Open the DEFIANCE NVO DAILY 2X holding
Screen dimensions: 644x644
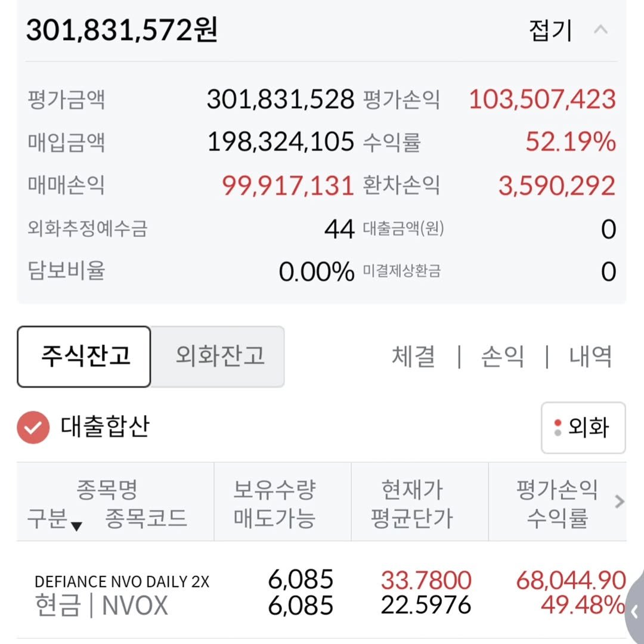tap(122, 581)
